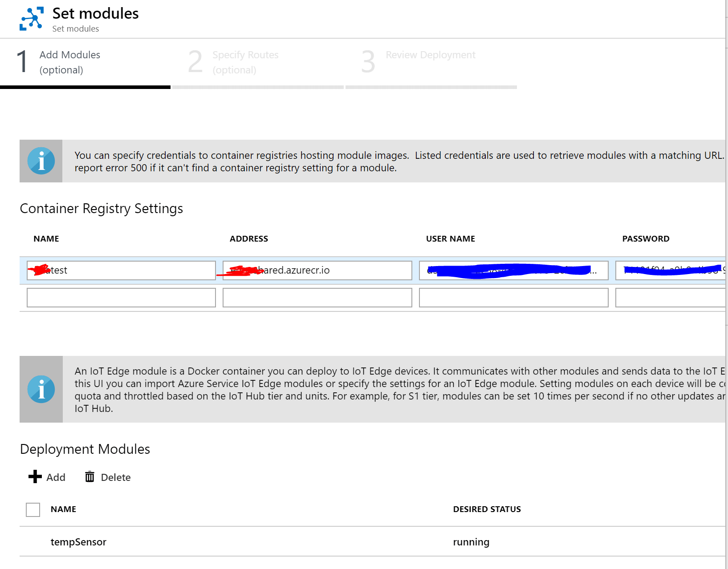The image size is (728, 569).
Task: Click the empty Password field in second row
Action: click(x=671, y=298)
